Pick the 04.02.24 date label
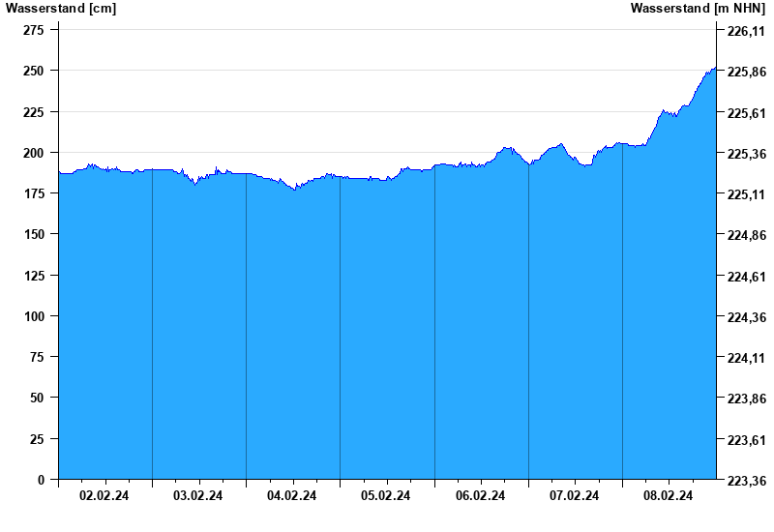The height and width of the screenshot is (532, 774). click(x=291, y=495)
